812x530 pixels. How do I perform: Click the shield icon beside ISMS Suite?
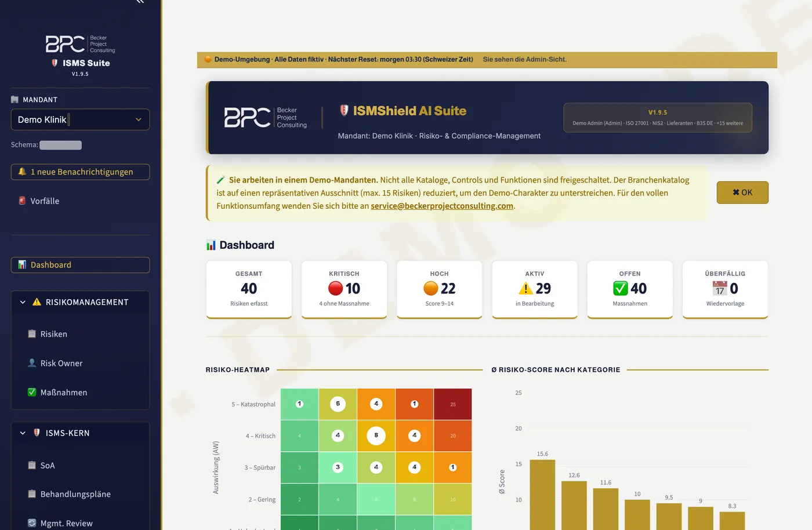55,63
